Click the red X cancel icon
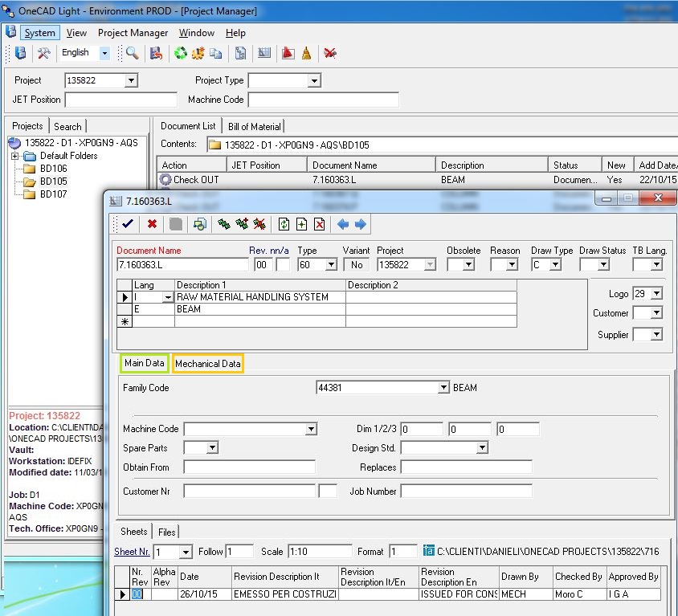The height and width of the screenshot is (616, 678). (152, 224)
